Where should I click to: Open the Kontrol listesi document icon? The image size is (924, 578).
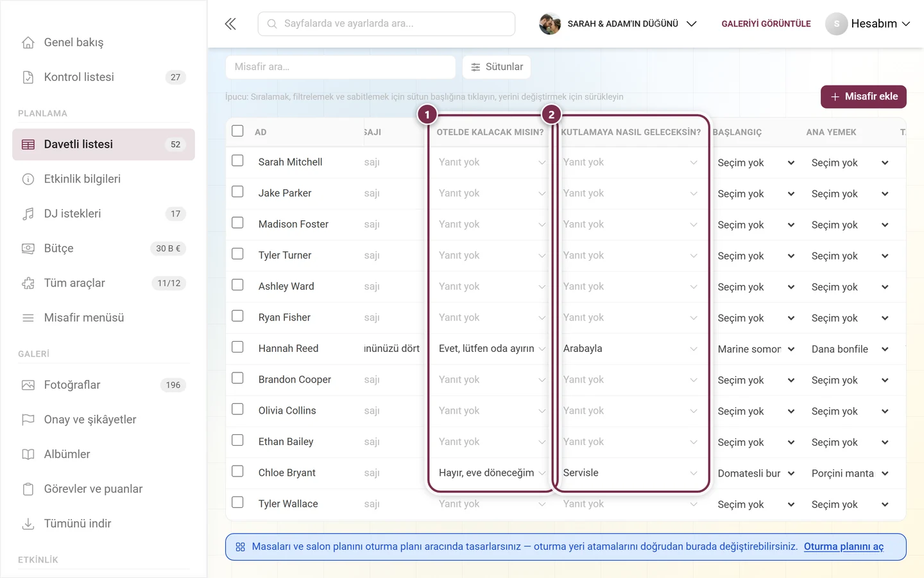click(x=28, y=77)
